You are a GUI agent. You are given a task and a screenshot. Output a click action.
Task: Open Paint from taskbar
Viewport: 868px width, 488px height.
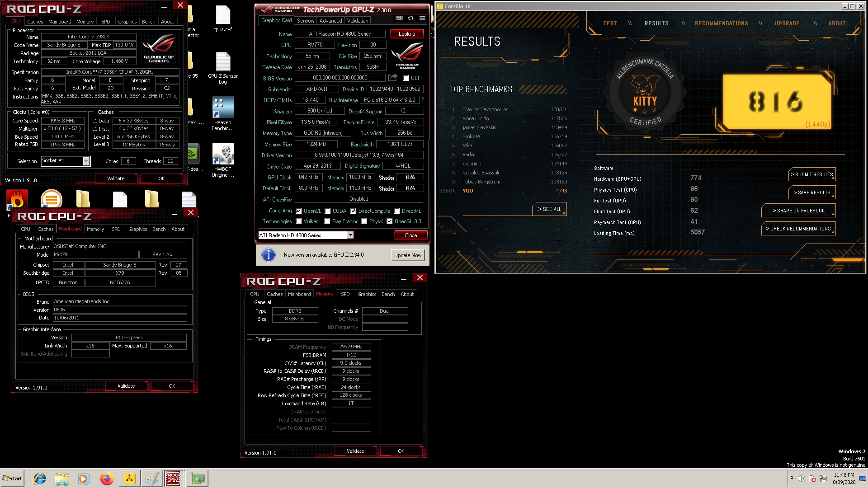pos(151,479)
